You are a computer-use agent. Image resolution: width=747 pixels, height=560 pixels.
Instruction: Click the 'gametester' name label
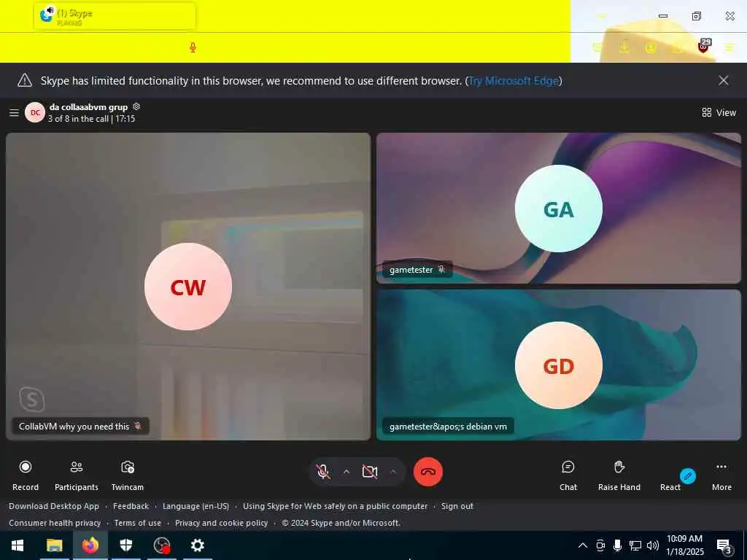[x=411, y=270]
